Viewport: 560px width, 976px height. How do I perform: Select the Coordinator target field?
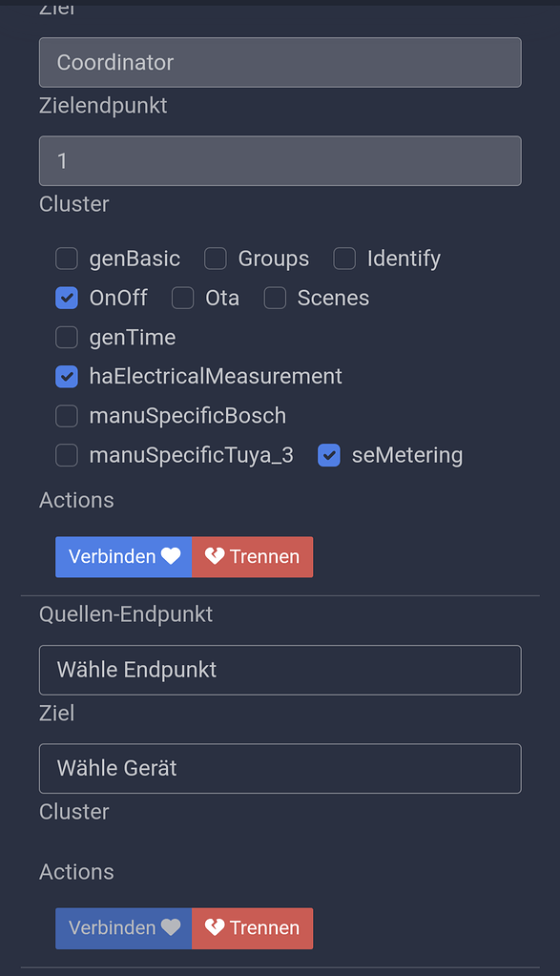coord(280,62)
